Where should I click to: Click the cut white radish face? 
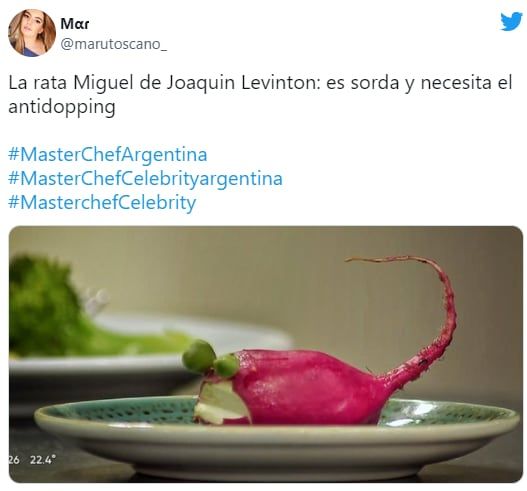point(220,403)
